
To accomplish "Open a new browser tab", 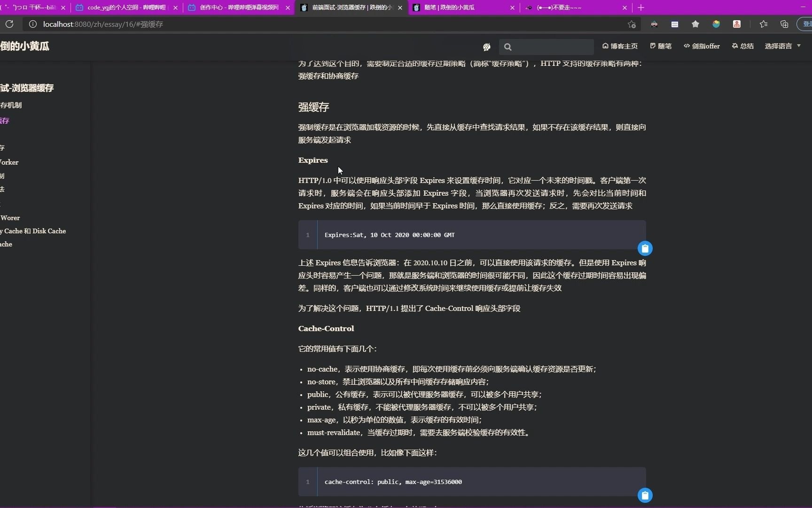I will pos(641,8).
